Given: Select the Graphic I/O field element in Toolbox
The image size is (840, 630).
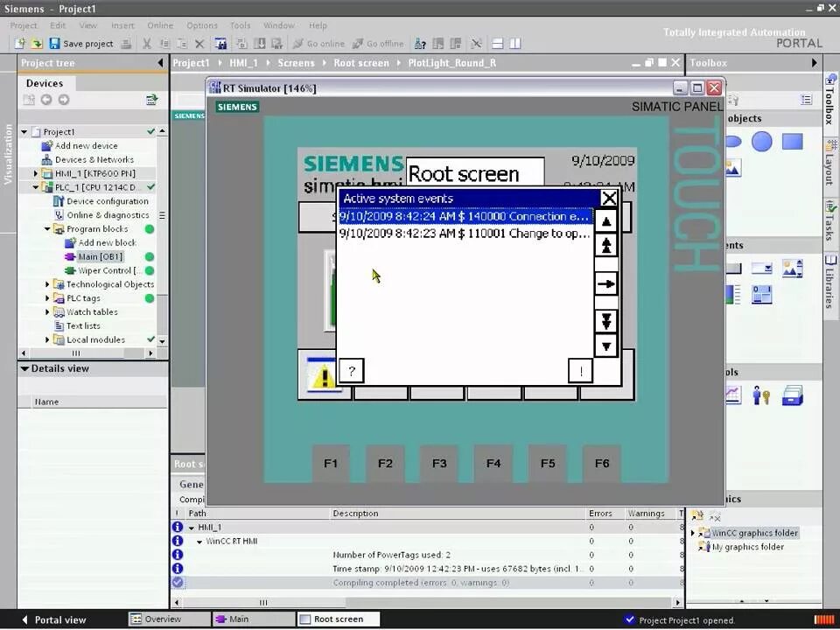Looking at the screenshot, I should point(793,269).
